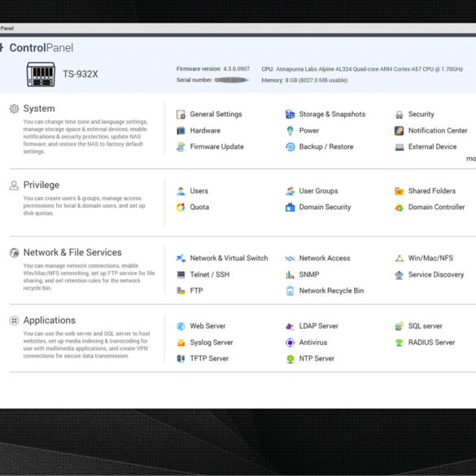Open the LDAP Server icon

(x=290, y=326)
